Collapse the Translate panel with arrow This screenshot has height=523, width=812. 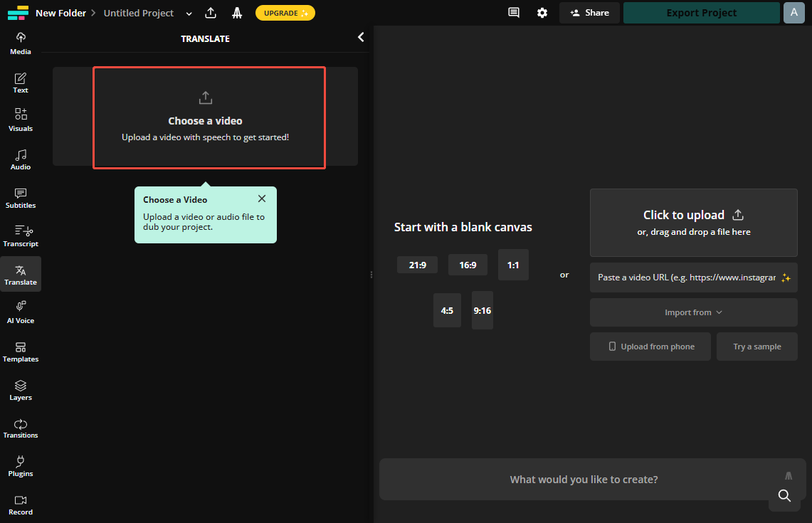coord(361,38)
